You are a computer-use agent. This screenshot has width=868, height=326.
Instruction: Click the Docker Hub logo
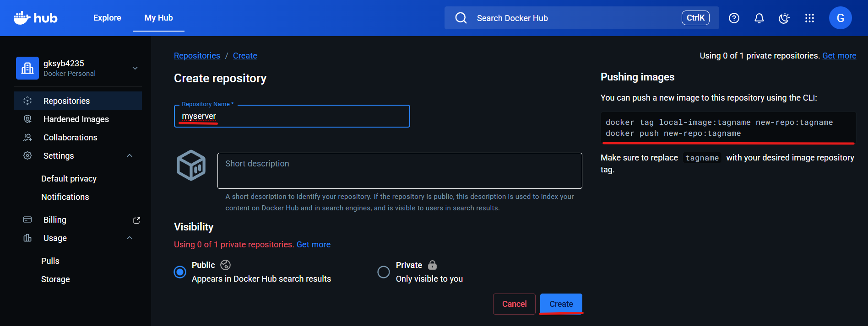(35, 18)
